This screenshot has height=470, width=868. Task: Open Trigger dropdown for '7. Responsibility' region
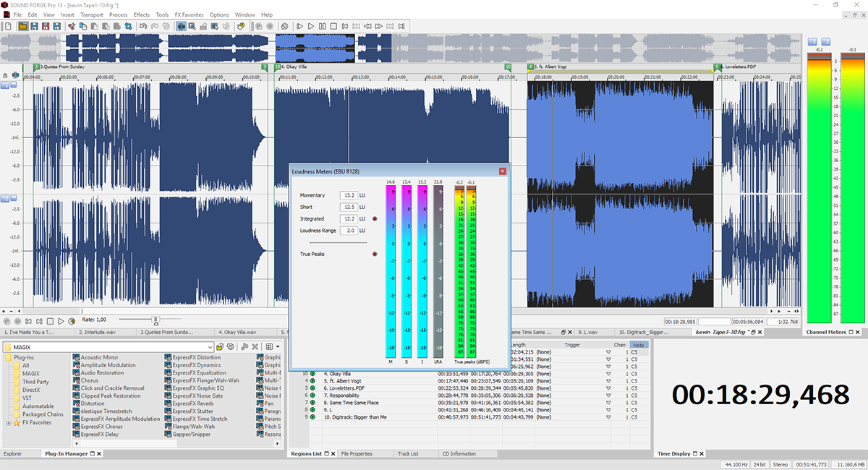(609, 396)
